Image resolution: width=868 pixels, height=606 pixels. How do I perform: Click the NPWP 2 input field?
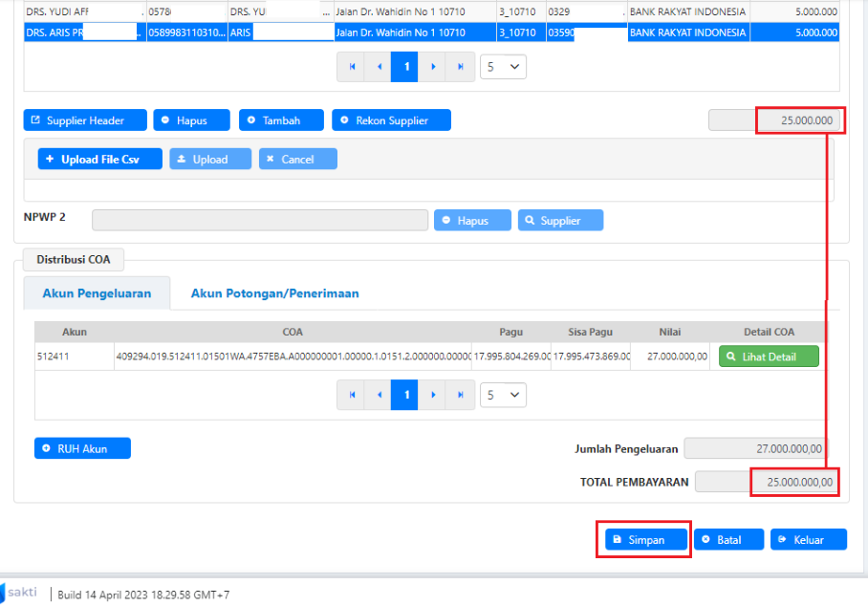coord(260,221)
